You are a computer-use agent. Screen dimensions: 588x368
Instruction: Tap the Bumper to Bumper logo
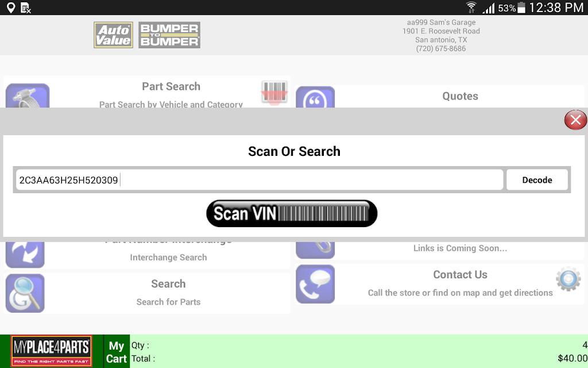169,35
